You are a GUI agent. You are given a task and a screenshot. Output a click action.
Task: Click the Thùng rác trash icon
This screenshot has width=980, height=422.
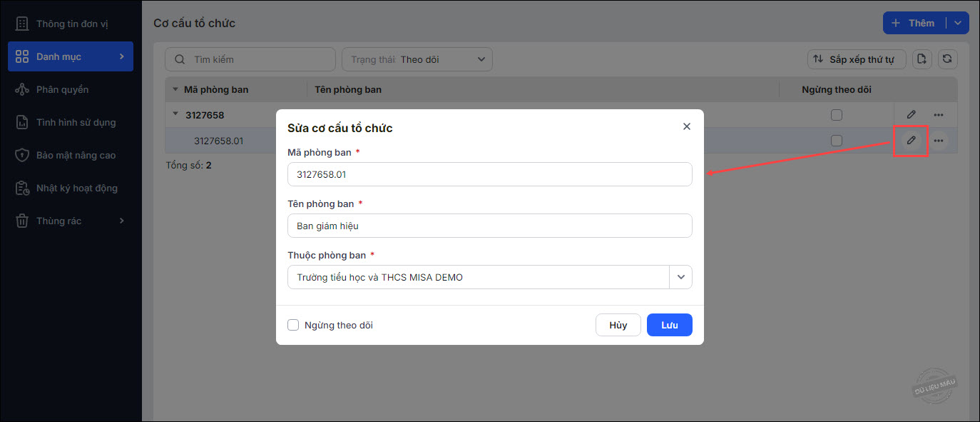tap(22, 221)
